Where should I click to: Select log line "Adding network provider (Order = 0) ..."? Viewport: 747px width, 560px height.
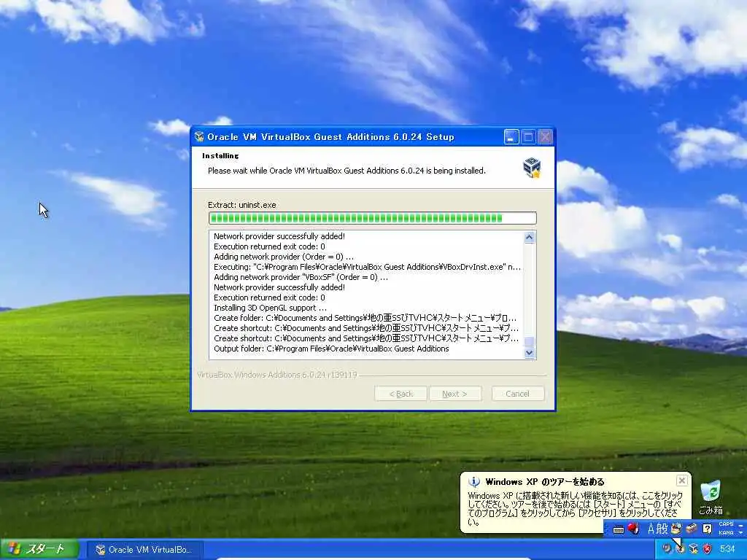click(284, 257)
